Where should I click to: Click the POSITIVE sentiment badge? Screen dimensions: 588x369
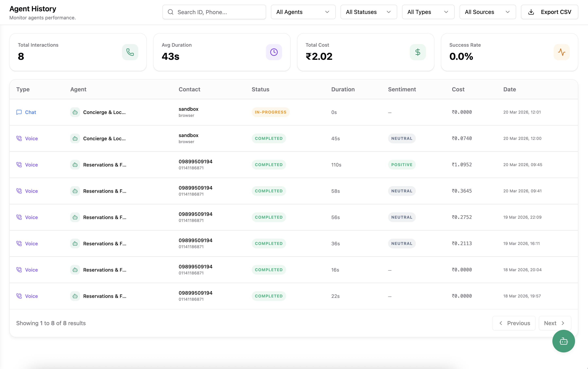click(x=402, y=165)
